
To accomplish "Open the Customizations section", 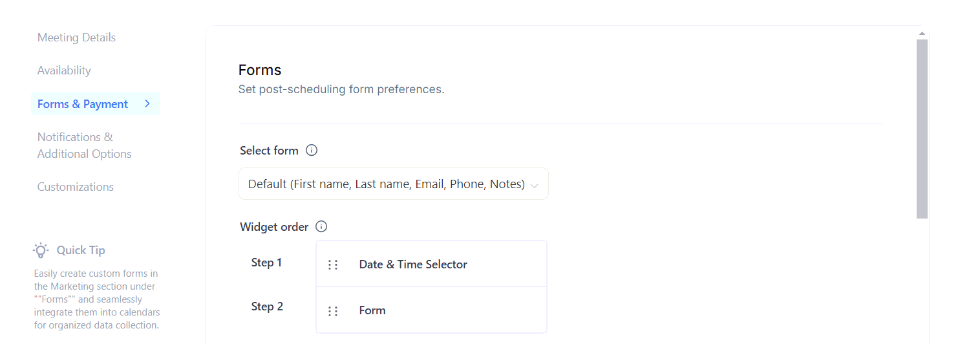I will pos(75,187).
